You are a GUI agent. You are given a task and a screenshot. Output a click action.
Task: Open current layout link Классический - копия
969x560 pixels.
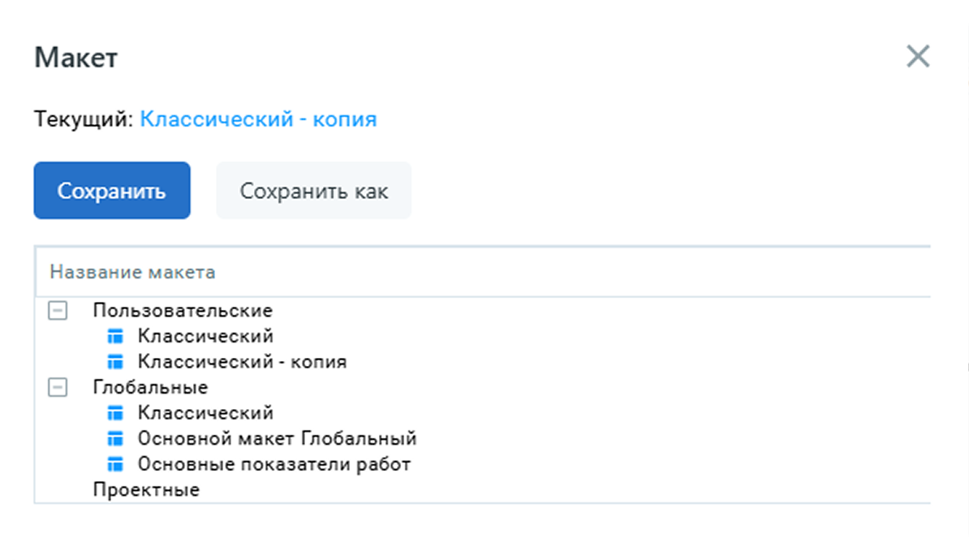(x=259, y=118)
